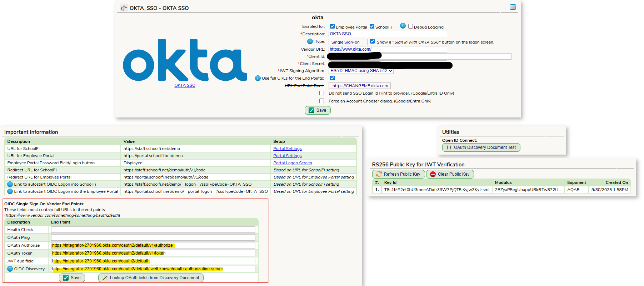
Task: Click the Vendor URL field
Action: coord(388,49)
